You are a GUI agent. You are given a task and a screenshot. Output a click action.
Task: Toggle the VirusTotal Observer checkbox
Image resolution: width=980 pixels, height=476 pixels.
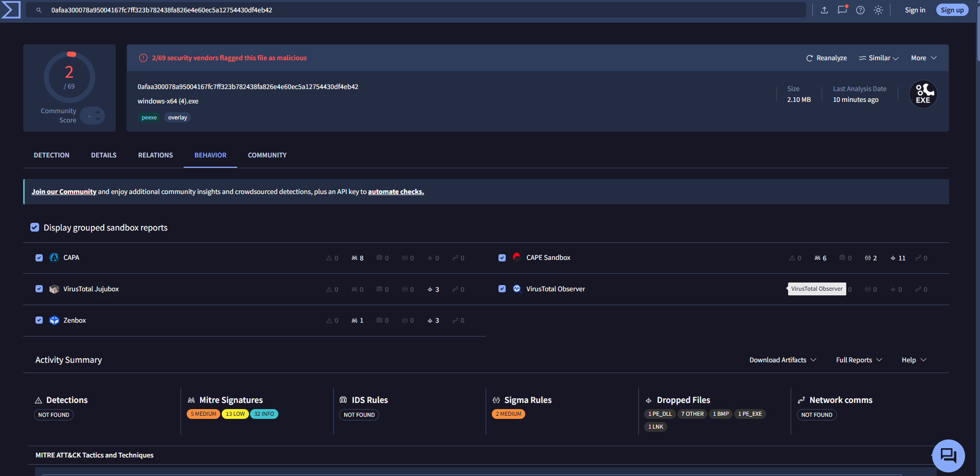tap(502, 289)
